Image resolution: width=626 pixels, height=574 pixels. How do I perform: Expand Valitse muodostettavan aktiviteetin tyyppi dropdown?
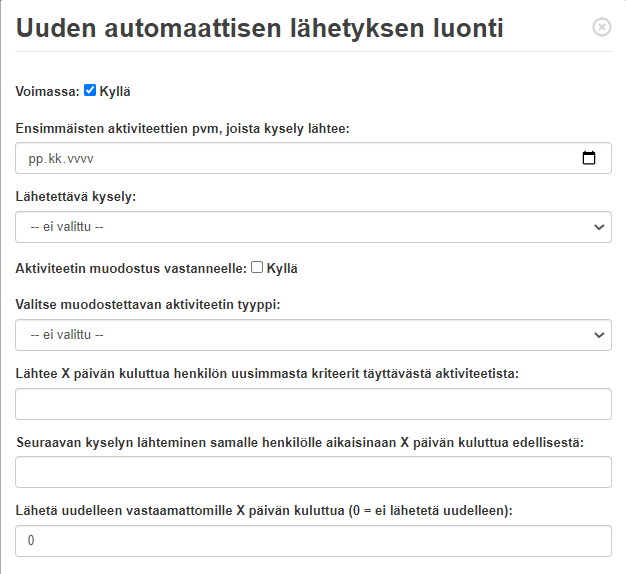313,335
